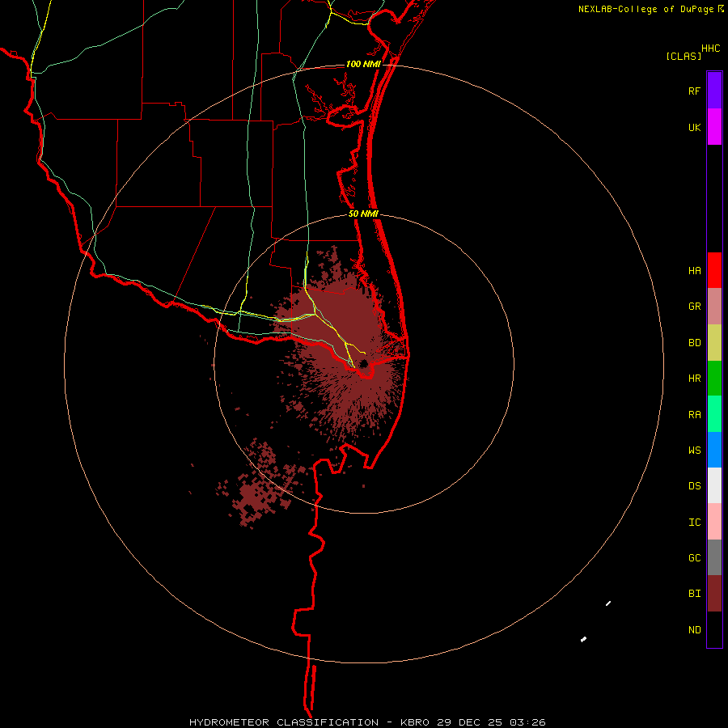This screenshot has width=728, height=728.
Task: Click the 'ND' legend label
Action: (694, 630)
